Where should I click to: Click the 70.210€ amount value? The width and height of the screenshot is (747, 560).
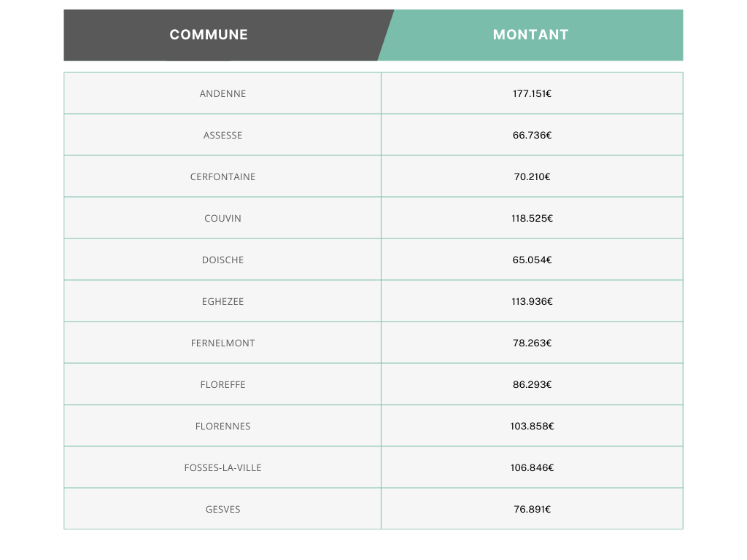532,177
